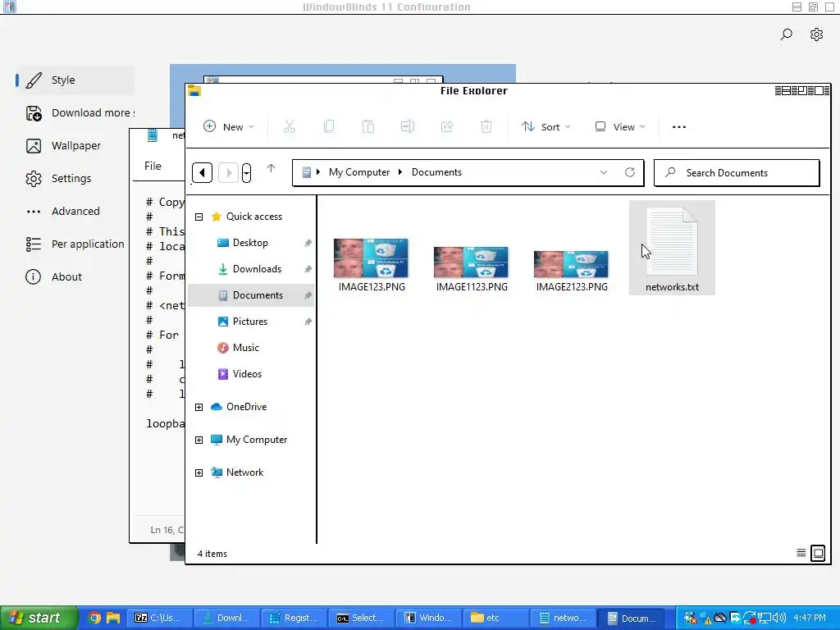Click the Back arrow navigation button

(202, 172)
